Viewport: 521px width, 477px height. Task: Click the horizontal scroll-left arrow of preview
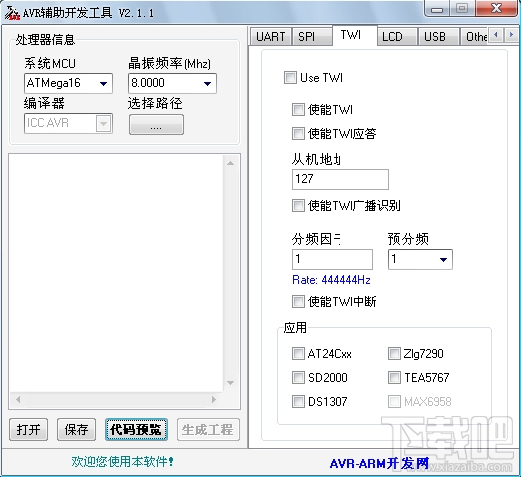[x=18, y=399]
